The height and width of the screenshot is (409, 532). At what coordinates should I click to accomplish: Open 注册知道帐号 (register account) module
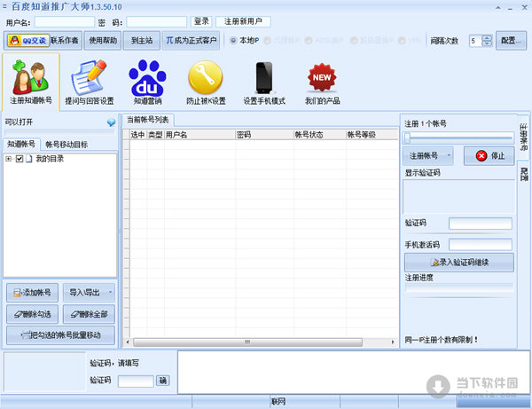30,82
